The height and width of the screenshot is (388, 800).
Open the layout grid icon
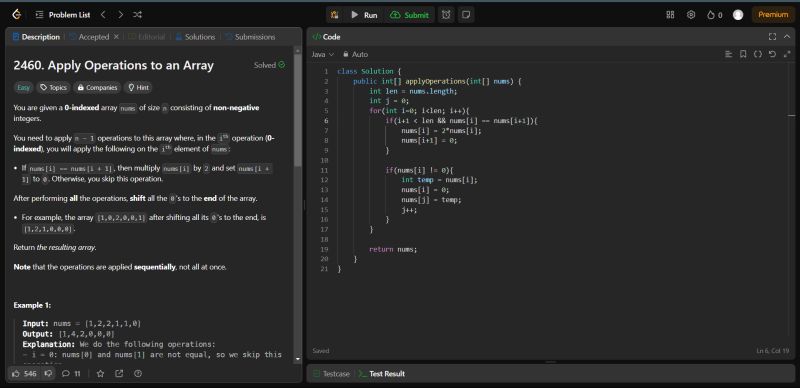point(670,15)
